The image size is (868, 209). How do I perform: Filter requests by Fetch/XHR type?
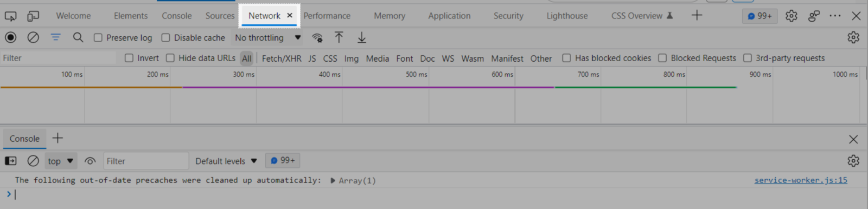coord(282,58)
